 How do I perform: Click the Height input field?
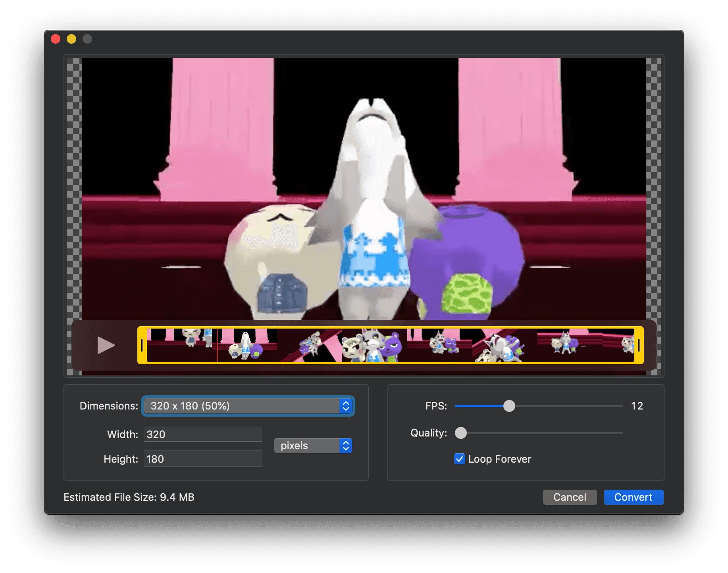(x=202, y=459)
